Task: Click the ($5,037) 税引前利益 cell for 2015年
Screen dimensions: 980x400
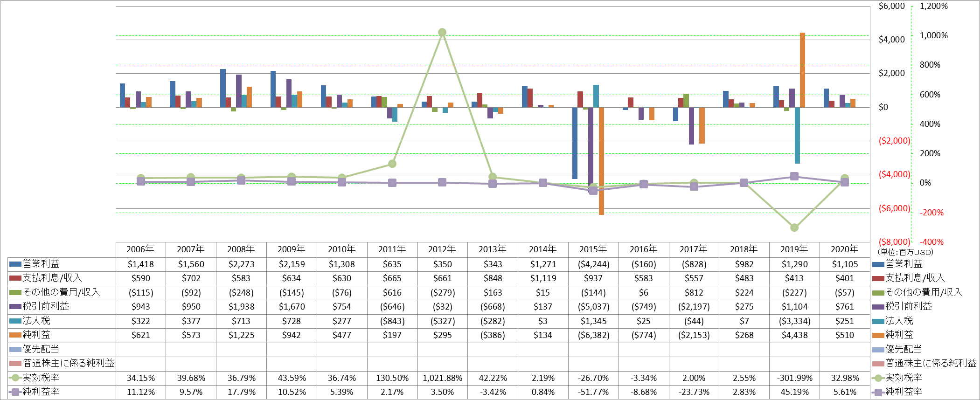Action: 593,307
